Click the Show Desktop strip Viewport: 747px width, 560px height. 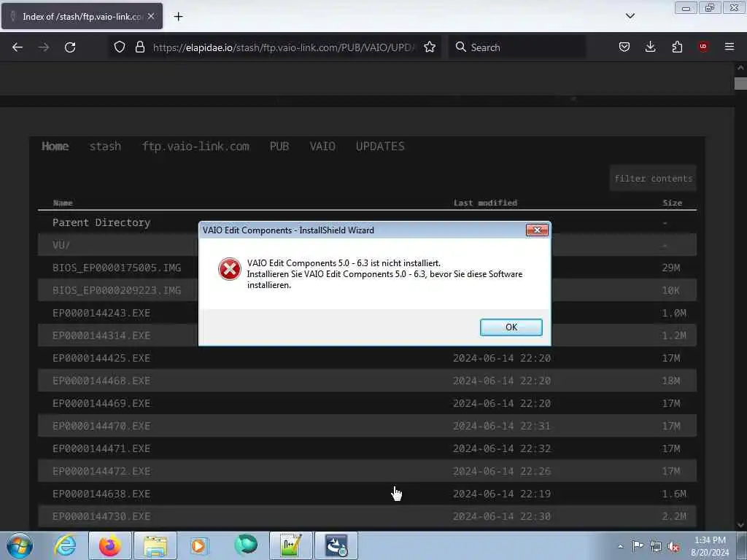pyautogui.click(x=742, y=545)
